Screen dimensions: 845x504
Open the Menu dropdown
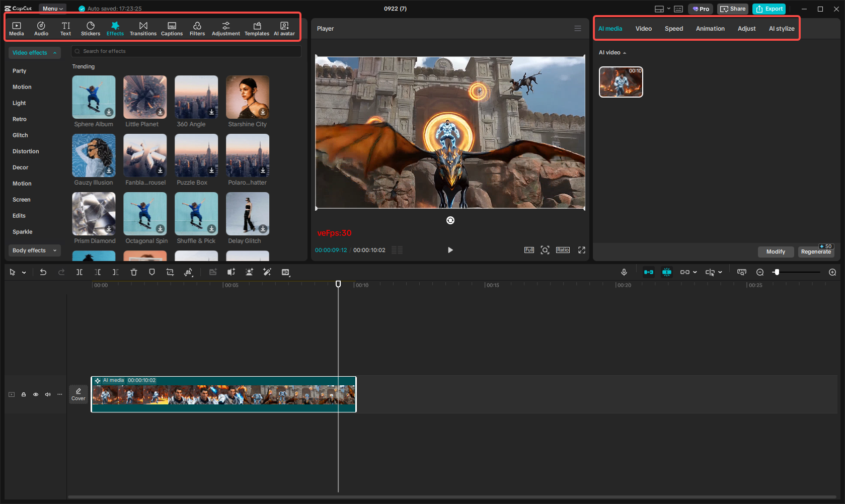[52, 9]
